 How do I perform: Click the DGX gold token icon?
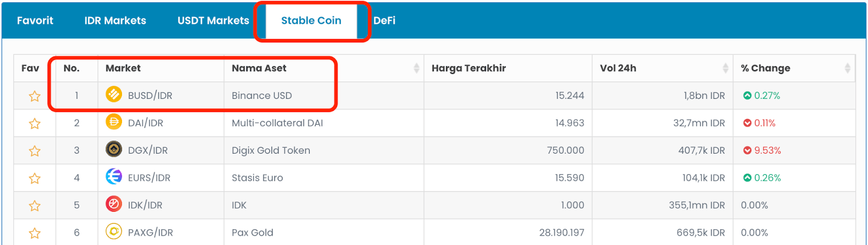pos(114,149)
